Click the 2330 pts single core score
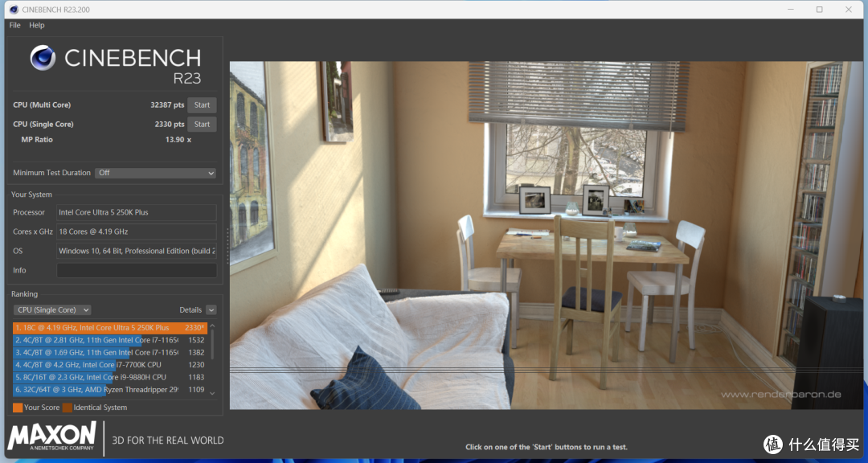 pos(170,124)
